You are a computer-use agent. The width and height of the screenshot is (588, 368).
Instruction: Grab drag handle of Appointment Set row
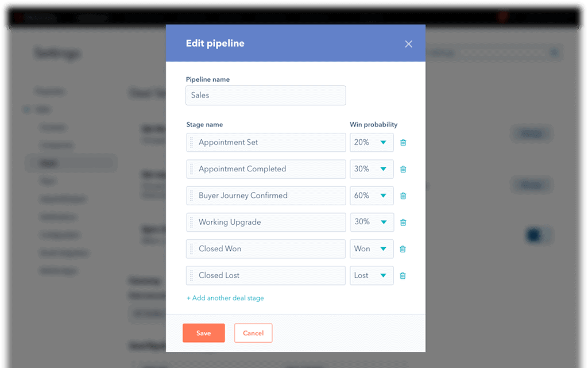coord(192,143)
